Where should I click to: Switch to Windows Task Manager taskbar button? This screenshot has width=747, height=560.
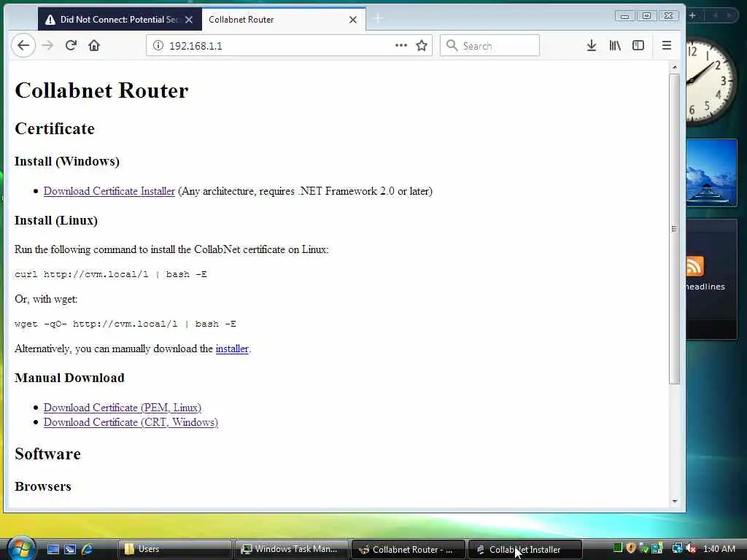tap(291, 549)
